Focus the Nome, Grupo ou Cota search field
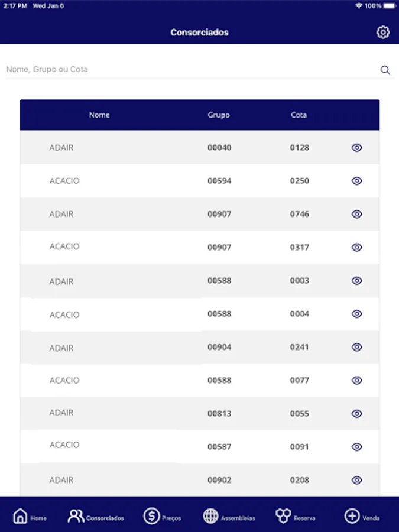The width and height of the screenshot is (399, 532). (x=189, y=70)
